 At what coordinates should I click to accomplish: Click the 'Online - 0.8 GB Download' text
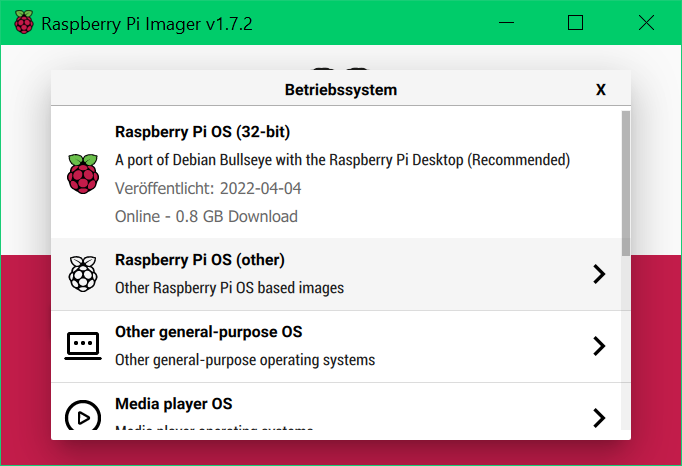[206, 216]
